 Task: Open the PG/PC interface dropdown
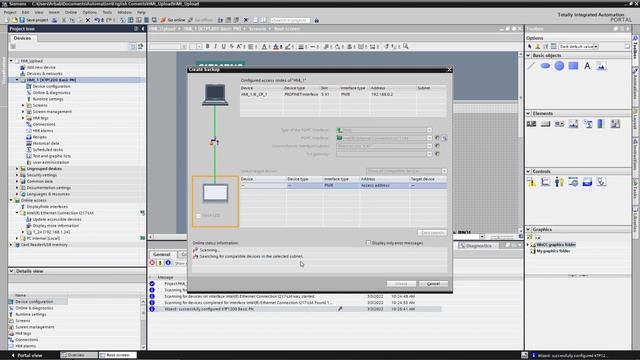(x=429, y=138)
